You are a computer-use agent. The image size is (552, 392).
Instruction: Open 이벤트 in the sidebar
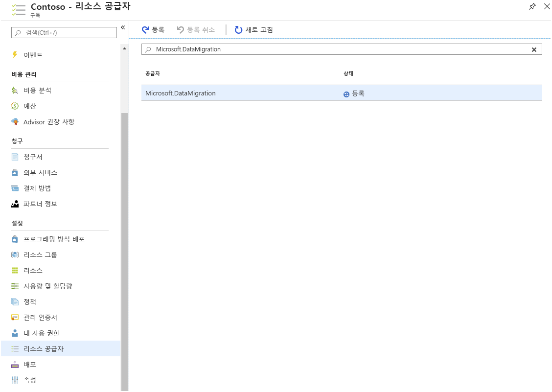[x=33, y=55]
